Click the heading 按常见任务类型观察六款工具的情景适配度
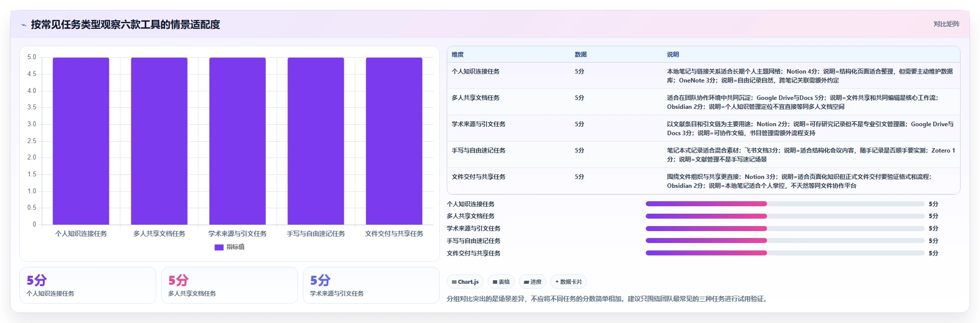The width and height of the screenshot is (980, 323). pyautogui.click(x=125, y=25)
